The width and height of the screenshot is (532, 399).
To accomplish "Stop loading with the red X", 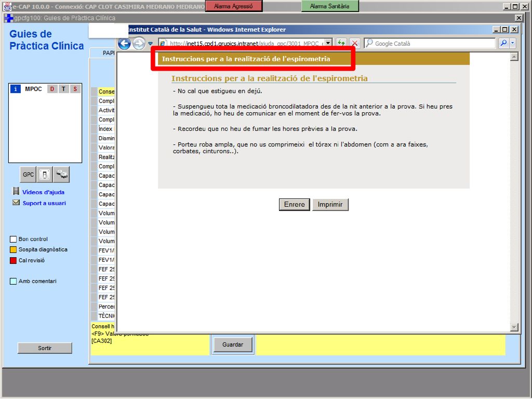I will tap(354, 43).
